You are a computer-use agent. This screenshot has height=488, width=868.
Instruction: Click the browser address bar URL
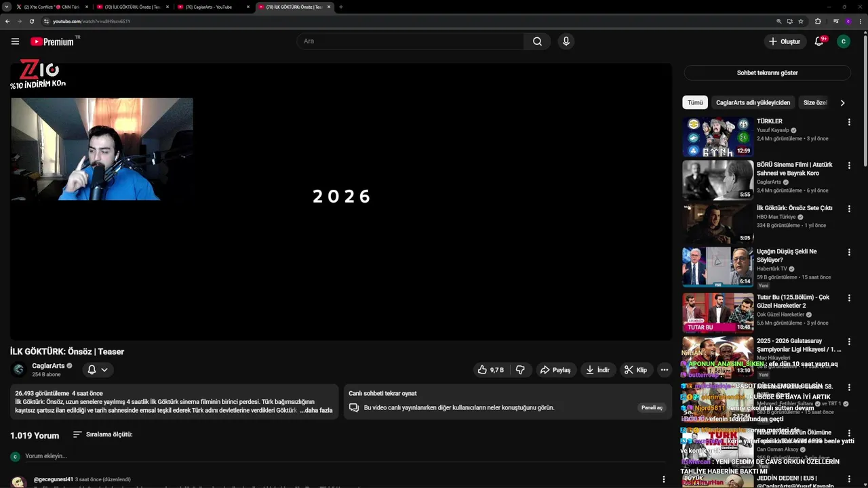click(x=92, y=21)
